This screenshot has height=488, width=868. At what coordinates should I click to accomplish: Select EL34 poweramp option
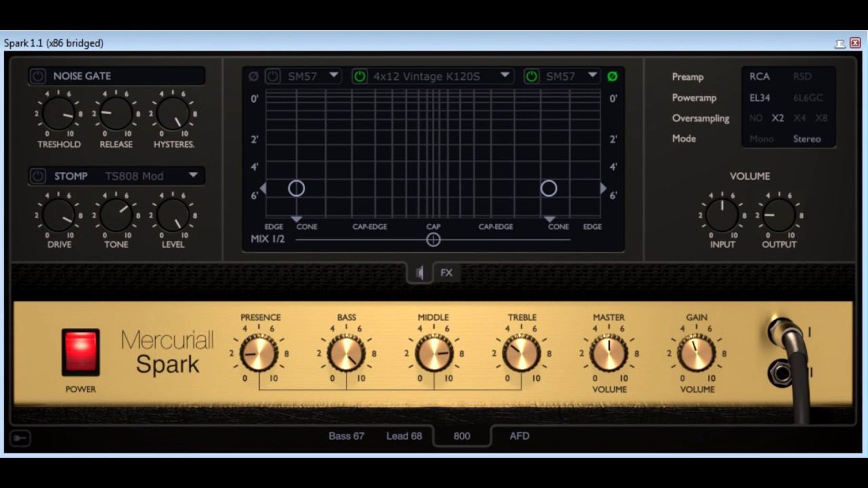point(759,98)
